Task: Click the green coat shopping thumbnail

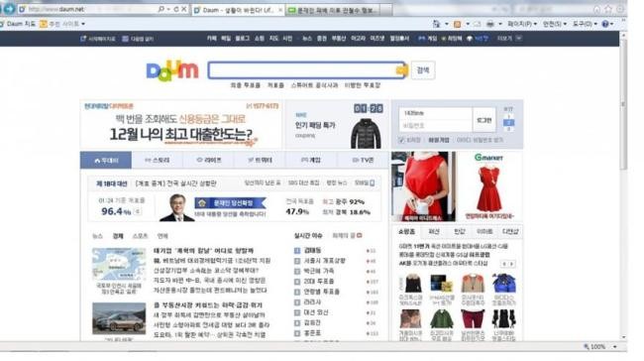Action: [x=442, y=319]
